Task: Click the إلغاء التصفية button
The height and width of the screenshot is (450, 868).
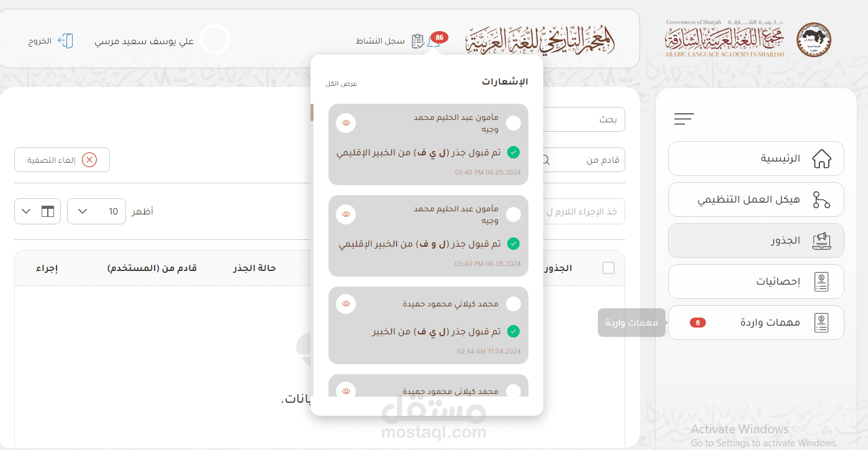Action: pos(62,160)
